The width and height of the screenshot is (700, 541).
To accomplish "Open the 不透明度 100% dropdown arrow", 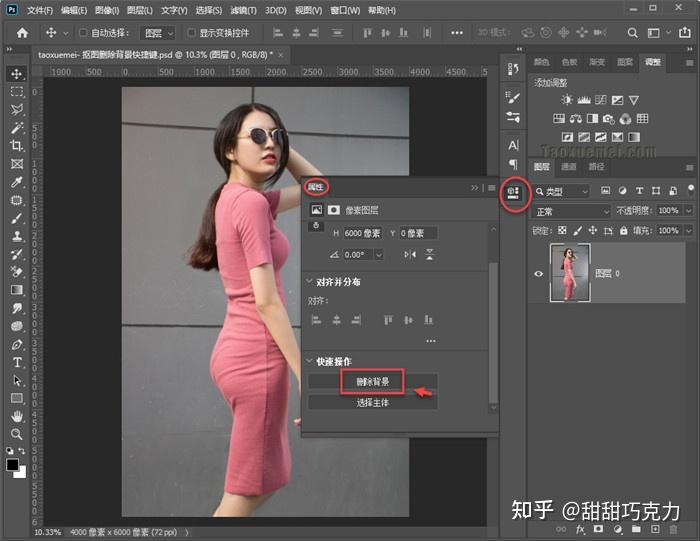I will [688, 210].
